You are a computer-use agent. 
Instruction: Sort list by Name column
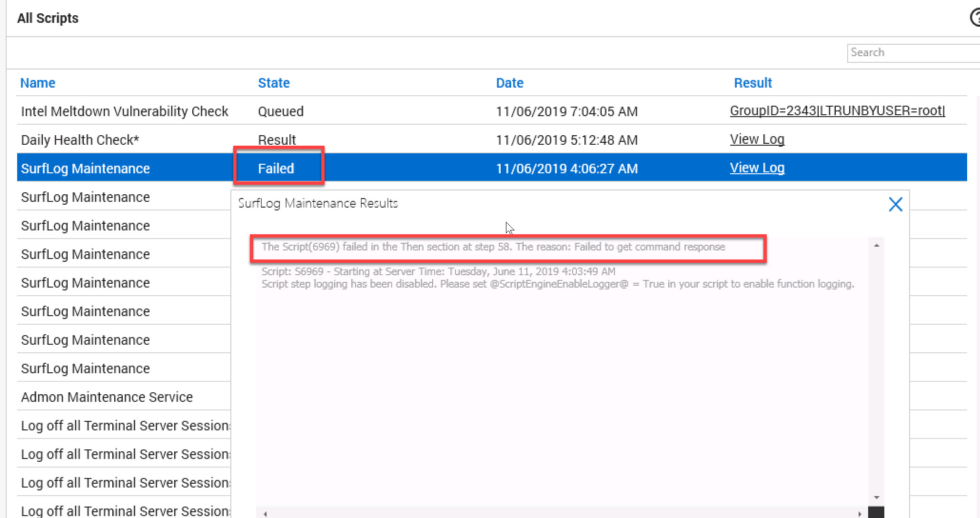(38, 83)
